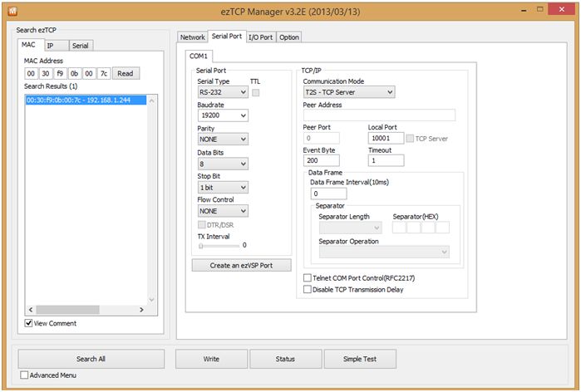Click the Event Byte field showing 200
The width and height of the screenshot is (581, 392).
click(x=322, y=160)
